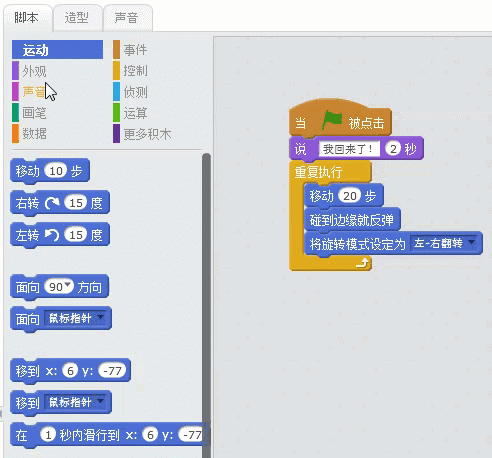Click the clockwise arrow in 右转 block
492x458 pixels.
[x=52, y=203]
